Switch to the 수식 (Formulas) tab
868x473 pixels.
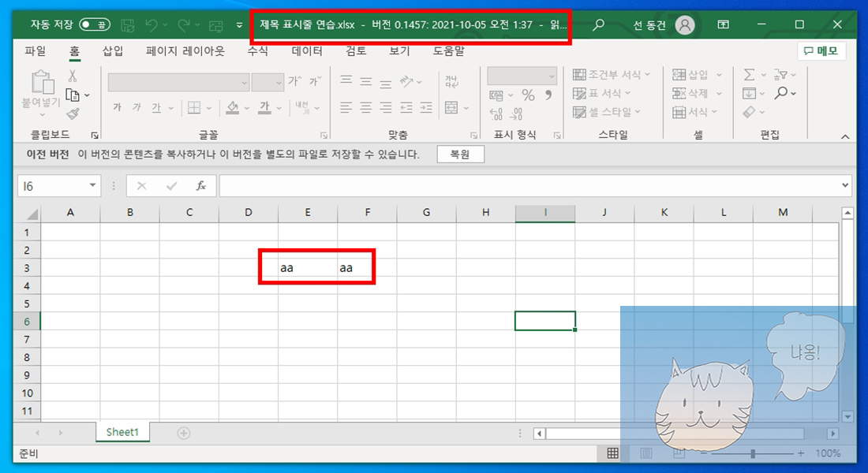coord(257,51)
